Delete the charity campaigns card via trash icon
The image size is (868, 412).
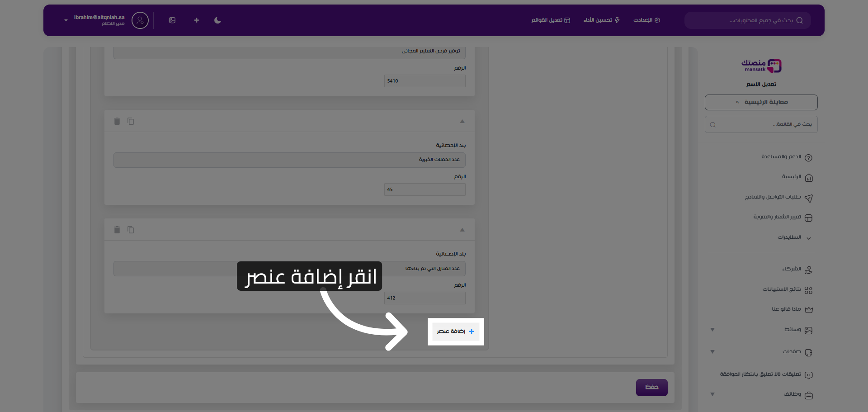pos(117,121)
